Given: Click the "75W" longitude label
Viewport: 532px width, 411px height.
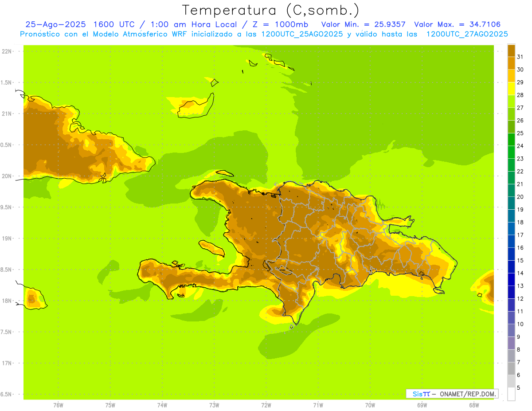Looking at the screenshot, I should [x=110, y=405].
